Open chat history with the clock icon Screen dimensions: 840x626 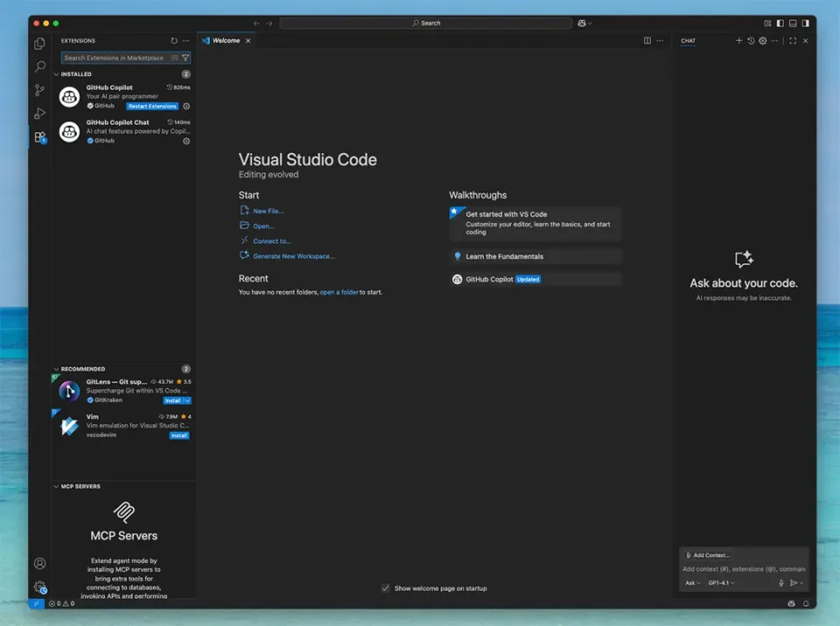tap(751, 40)
